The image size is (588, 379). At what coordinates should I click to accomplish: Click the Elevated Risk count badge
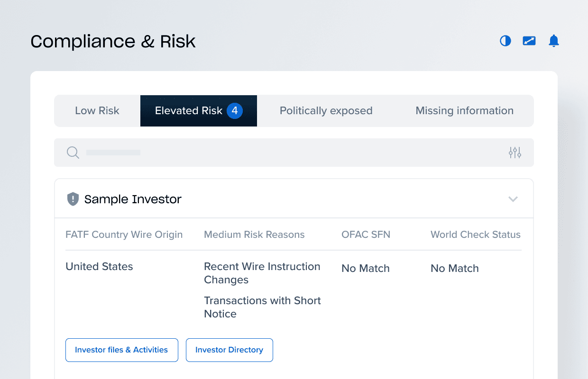point(234,111)
